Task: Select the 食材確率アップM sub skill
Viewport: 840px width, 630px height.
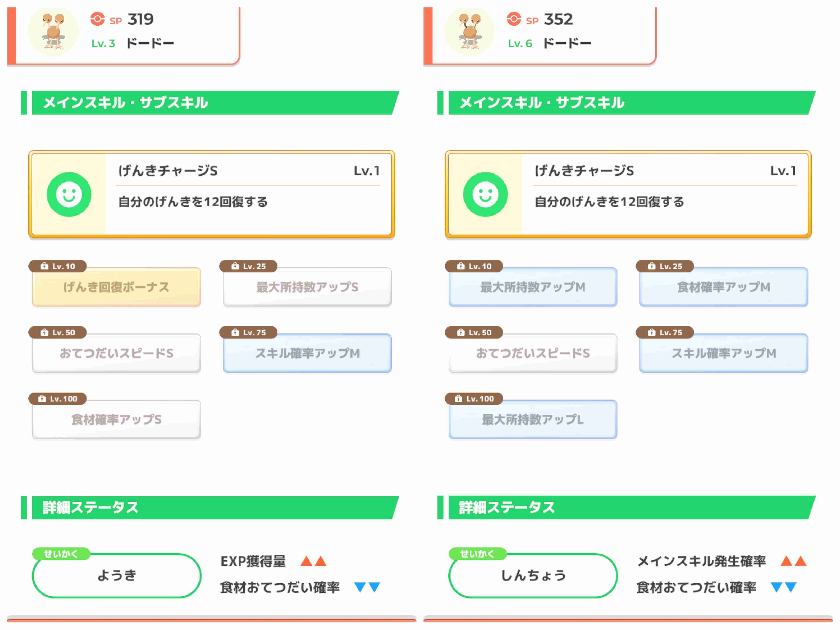Action: click(724, 287)
